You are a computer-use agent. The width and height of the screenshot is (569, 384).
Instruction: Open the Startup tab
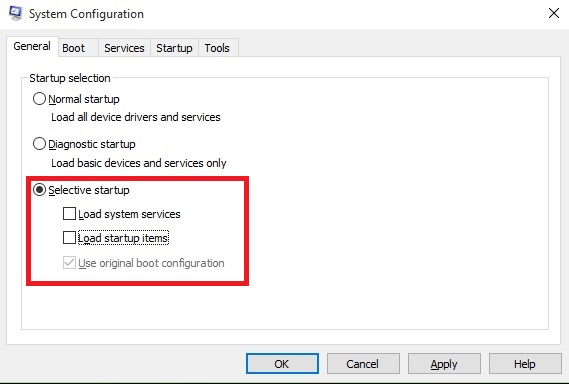tap(174, 48)
